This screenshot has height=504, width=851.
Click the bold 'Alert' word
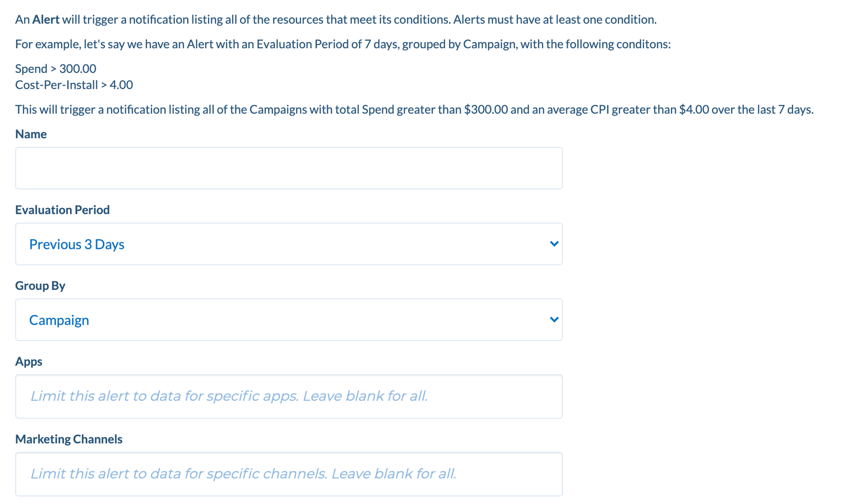(x=46, y=20)
